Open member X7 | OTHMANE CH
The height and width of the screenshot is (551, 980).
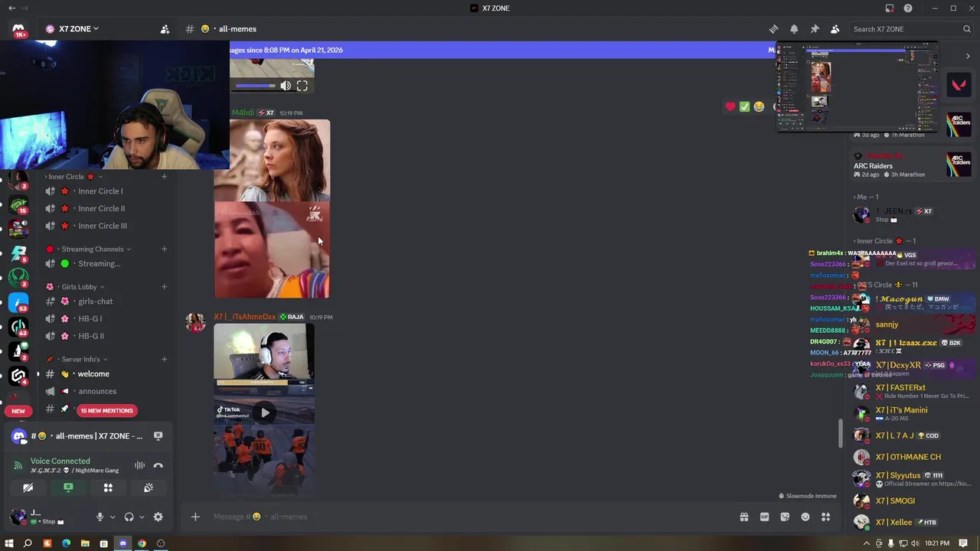(908, 457)
